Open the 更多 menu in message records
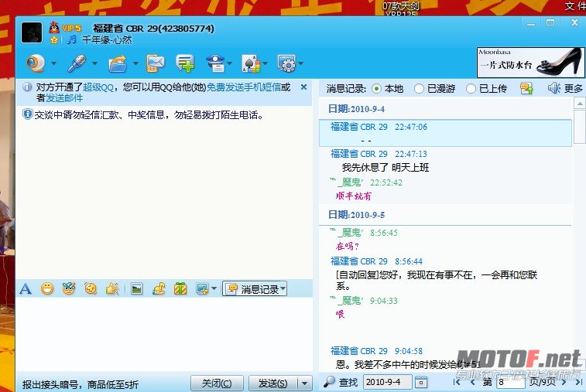The width and height of the screenshot is (586, 392). pos(574,88)
